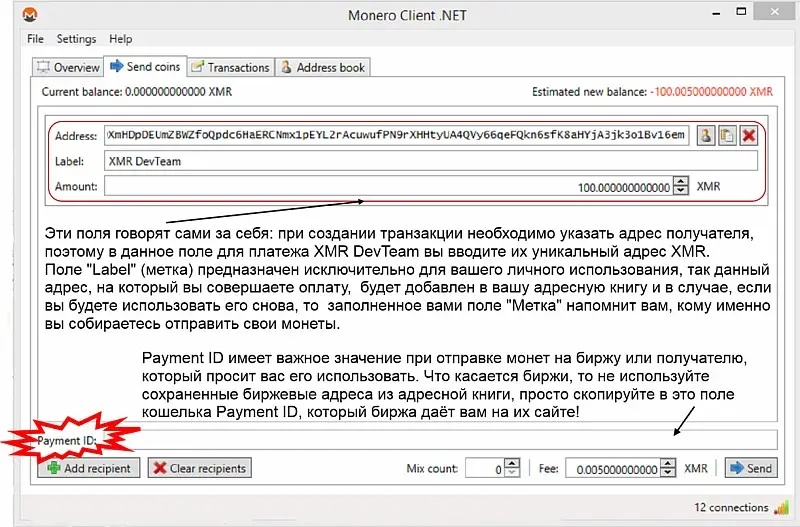Click the Send button
Screen dimensions: 800x527
coord(751,468)
